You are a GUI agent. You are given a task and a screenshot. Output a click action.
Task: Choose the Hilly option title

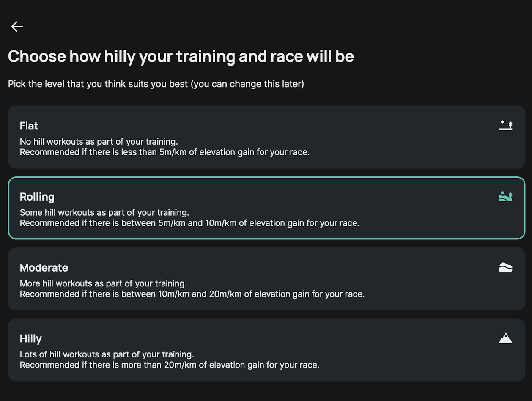[31, 339]
